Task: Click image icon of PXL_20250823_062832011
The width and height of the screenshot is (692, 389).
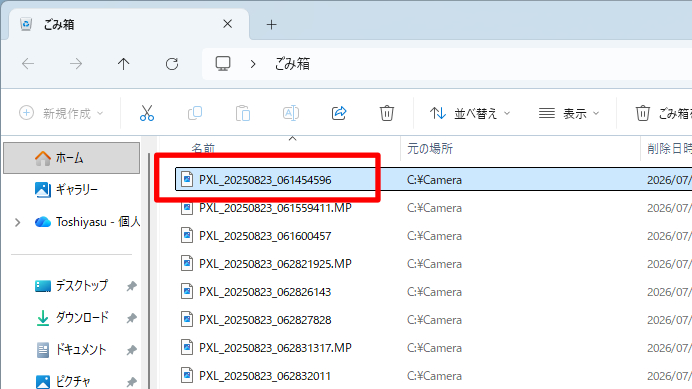Action: click(x=187, y=375)
